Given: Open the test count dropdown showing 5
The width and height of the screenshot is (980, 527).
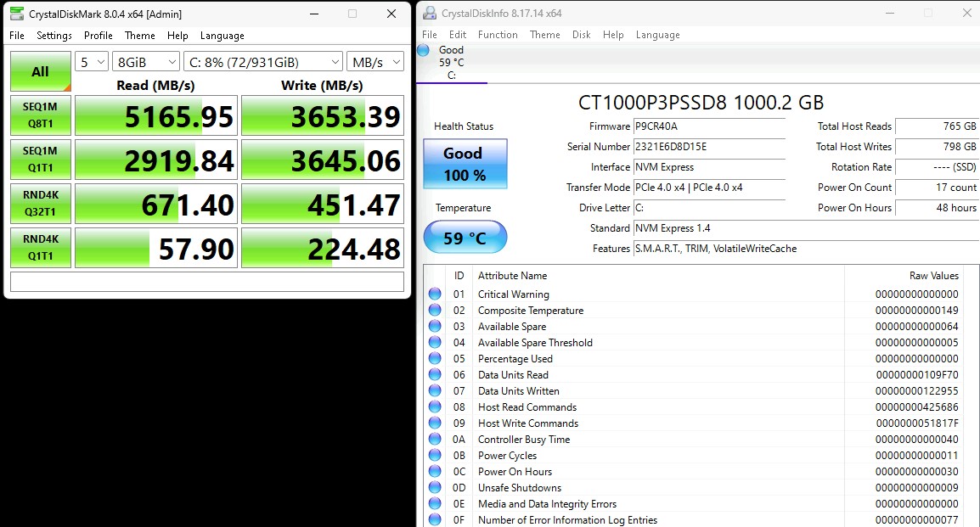Looking at the screenshot, I should [x=92, y=62].
